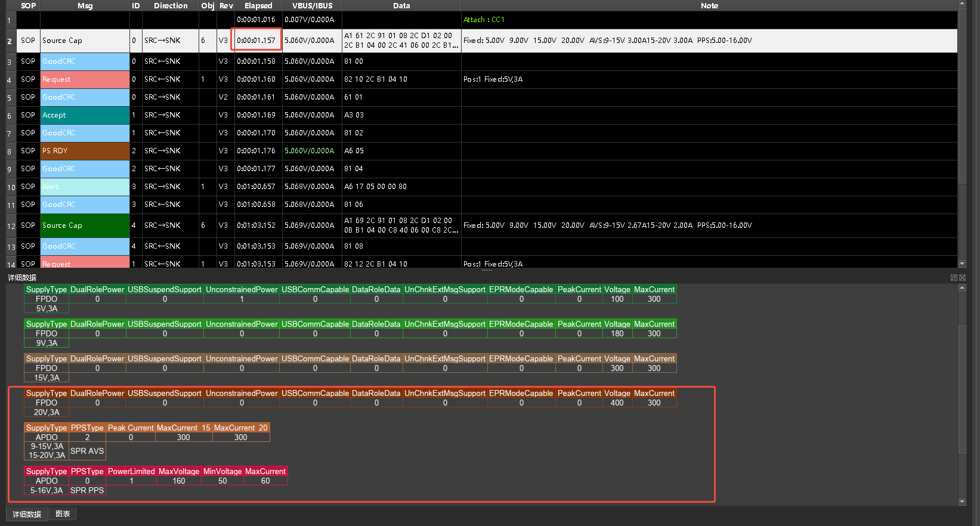The image size is (980, 526).
Task: Click the '20V,3A' FPDO label
Action: tap(47, 412)
